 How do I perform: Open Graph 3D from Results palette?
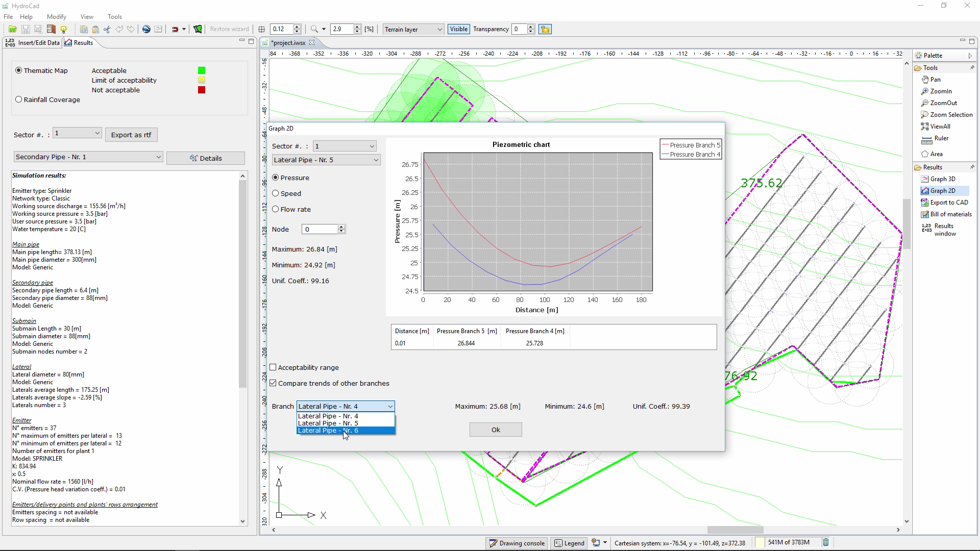click(942, 179)
